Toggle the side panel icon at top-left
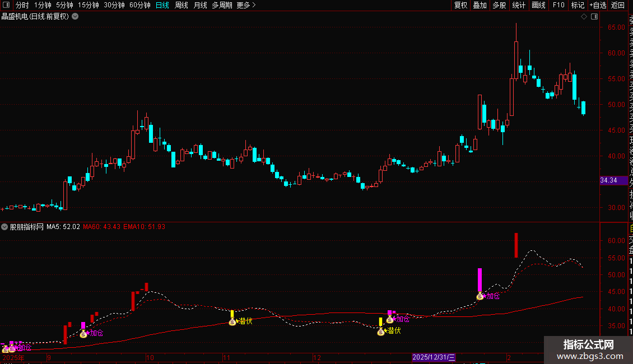Image resolution: width=633 pixels, height=364 pixels. (x=6, y=5)
